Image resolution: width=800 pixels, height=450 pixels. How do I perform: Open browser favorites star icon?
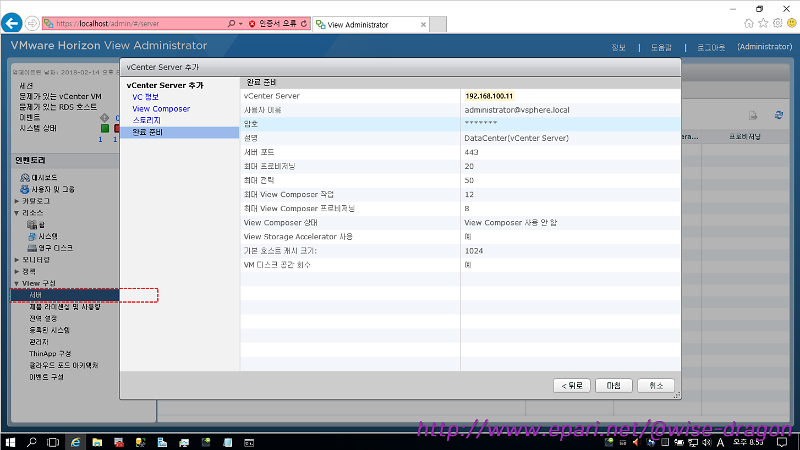click(x=763, y=23)
